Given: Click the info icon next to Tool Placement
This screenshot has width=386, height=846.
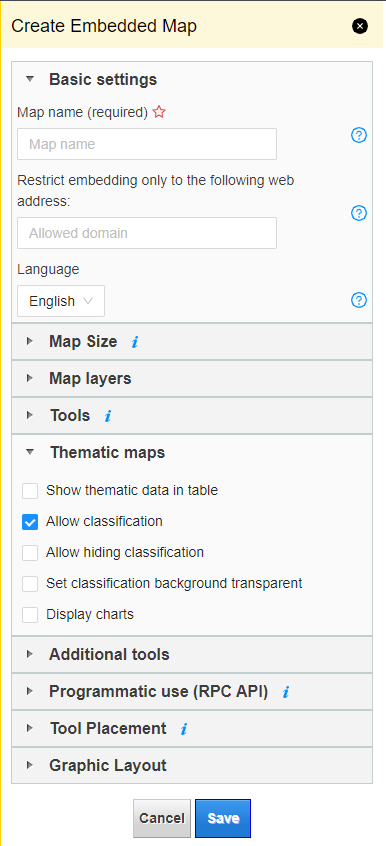Looking at the screenshot, I should click(184, 729).
